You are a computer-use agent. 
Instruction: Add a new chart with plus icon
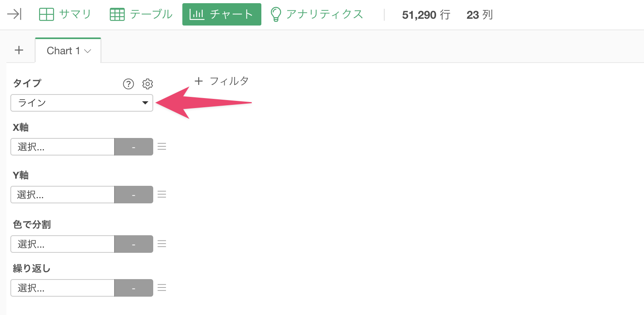tap(19, 50)
